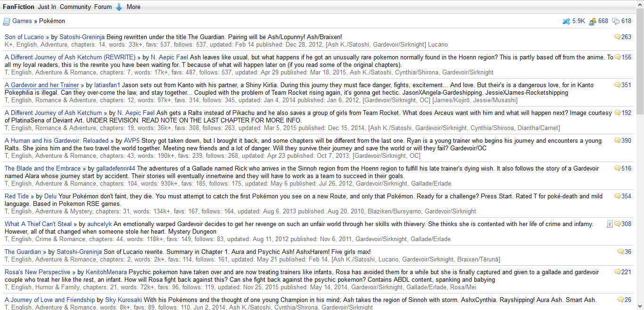Open the FanFiction home menu item
Viewport: 644px width, 310px height.
coord(17,7)
